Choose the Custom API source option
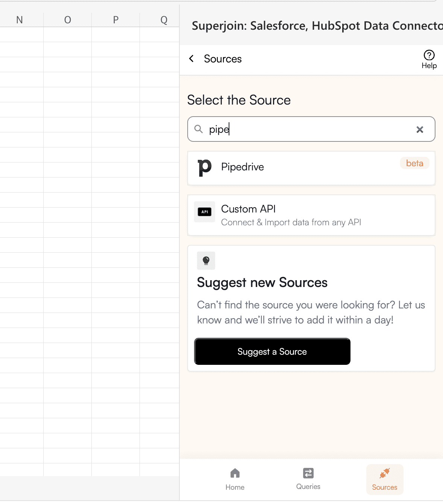The width and height of the screenshot is (443, 504). point(311,215)
